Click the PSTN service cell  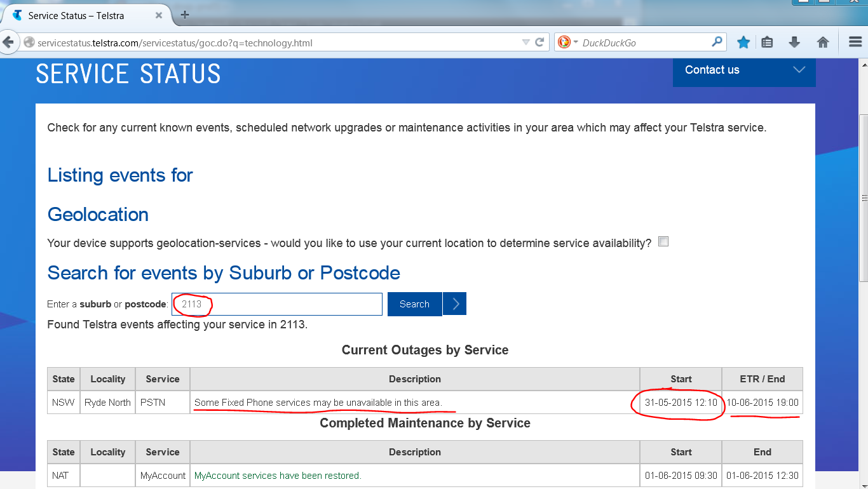(163, 403)
